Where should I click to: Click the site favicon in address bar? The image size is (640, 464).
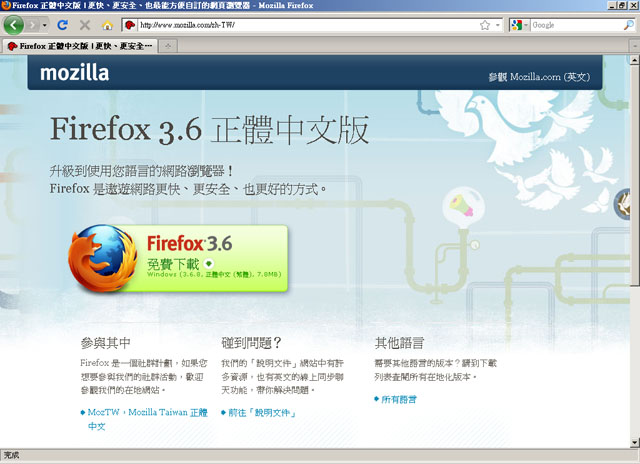click(x=130, y=24)
